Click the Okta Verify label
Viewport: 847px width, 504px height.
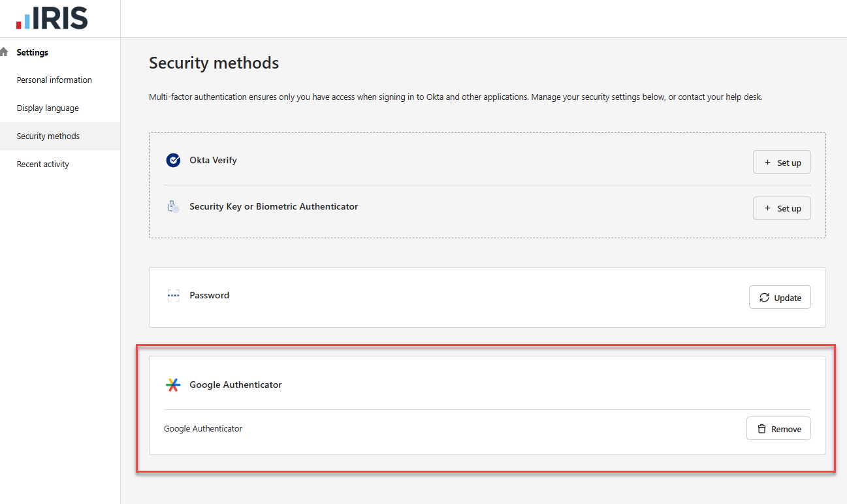point(213,160)
